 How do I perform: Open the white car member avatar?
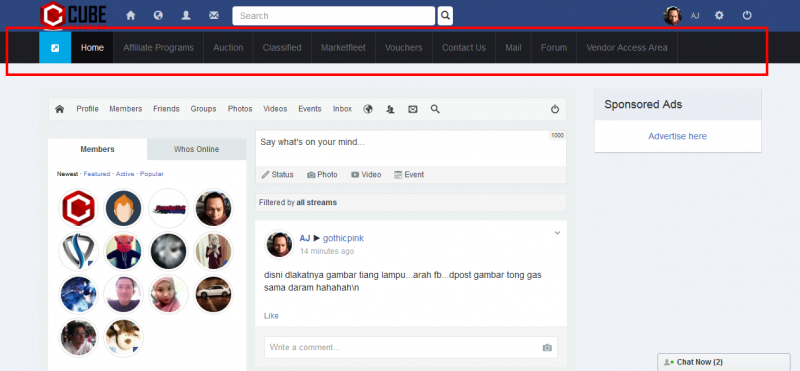[x=213, y=294]
